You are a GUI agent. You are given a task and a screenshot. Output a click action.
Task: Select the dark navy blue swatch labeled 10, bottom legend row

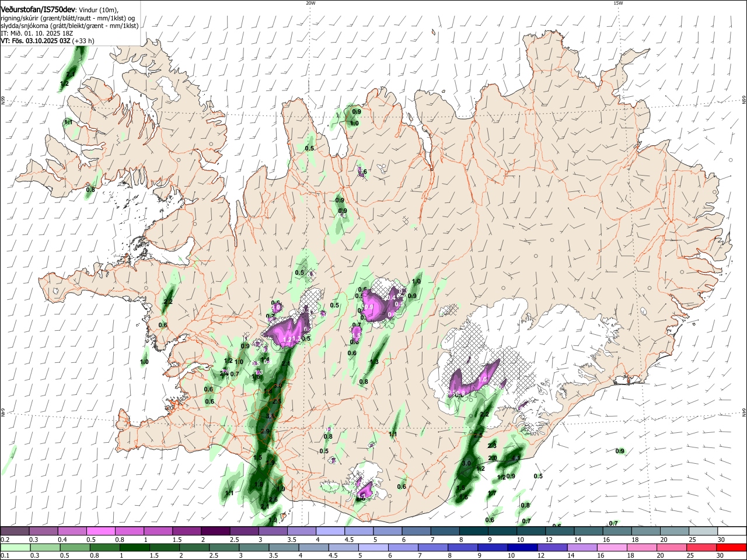click(x=522, y=547)
